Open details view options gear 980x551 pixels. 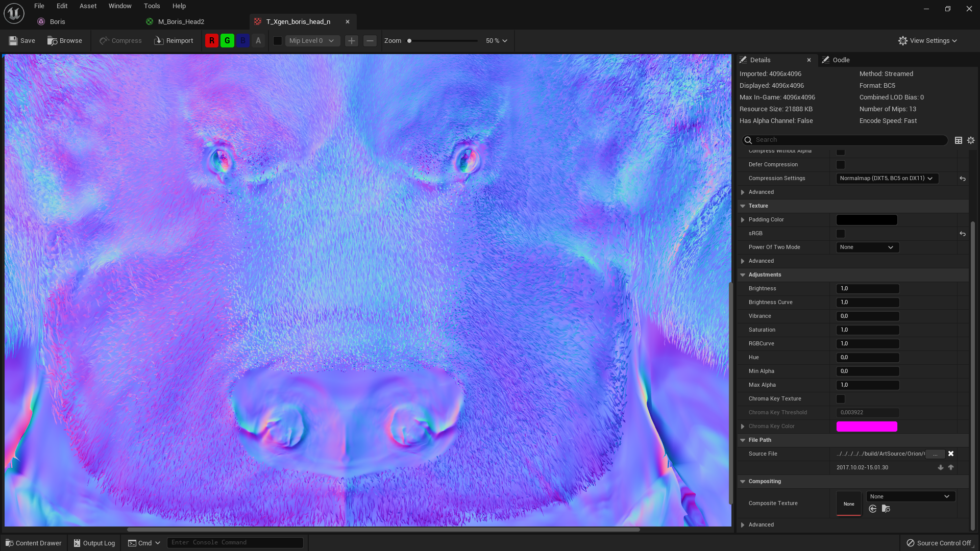971,140
